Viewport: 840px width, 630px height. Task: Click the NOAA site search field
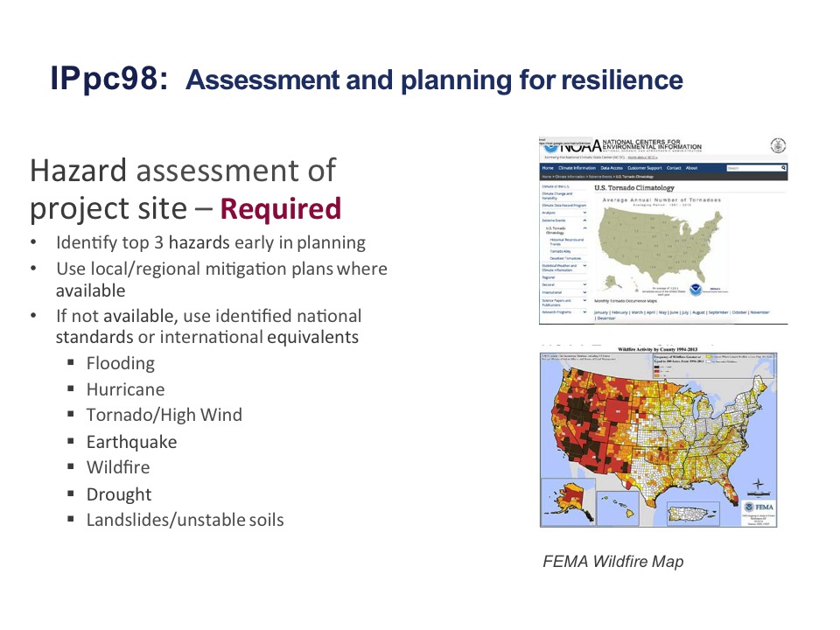click(x=752, y=167)
